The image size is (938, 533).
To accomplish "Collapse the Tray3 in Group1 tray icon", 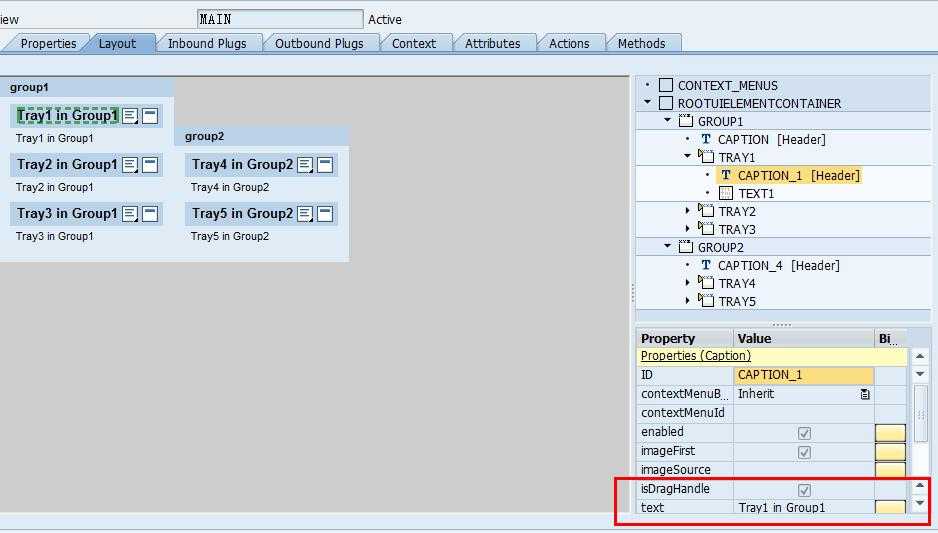I will pos(150,214).
